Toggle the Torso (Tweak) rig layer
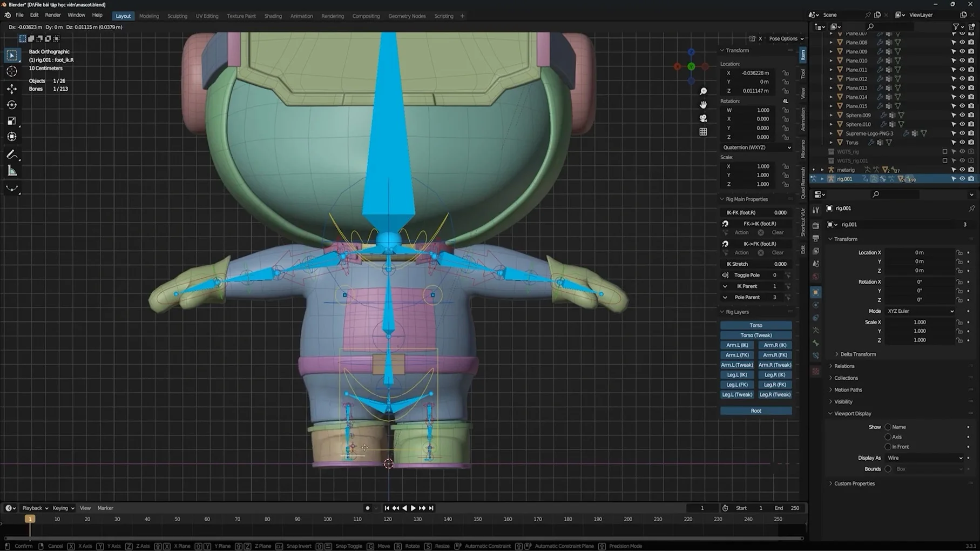 (x=756, y=335)
